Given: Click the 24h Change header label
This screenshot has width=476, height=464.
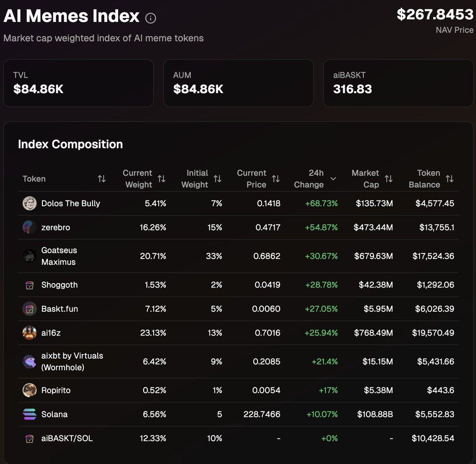Looking at the screenshot, I should 309,179.
